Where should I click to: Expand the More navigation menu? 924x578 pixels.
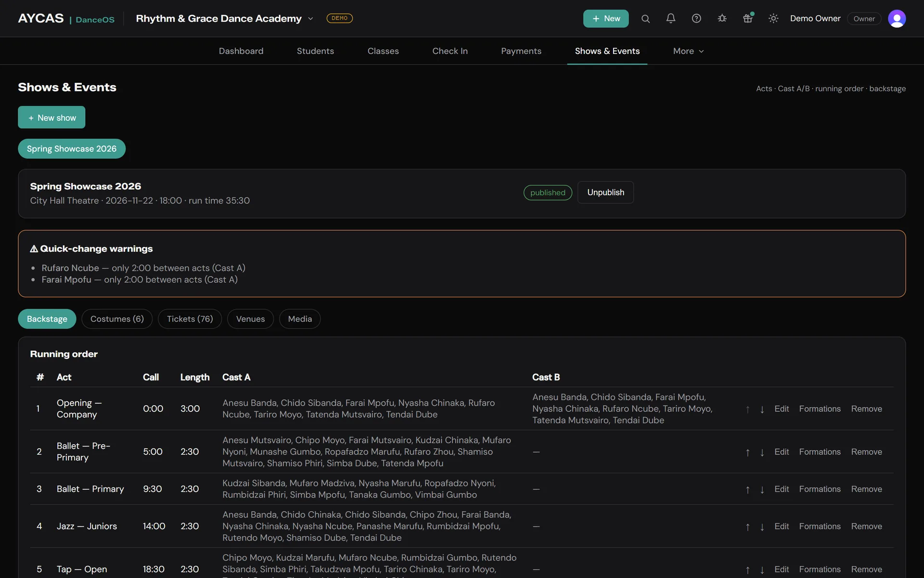point(688,51)
